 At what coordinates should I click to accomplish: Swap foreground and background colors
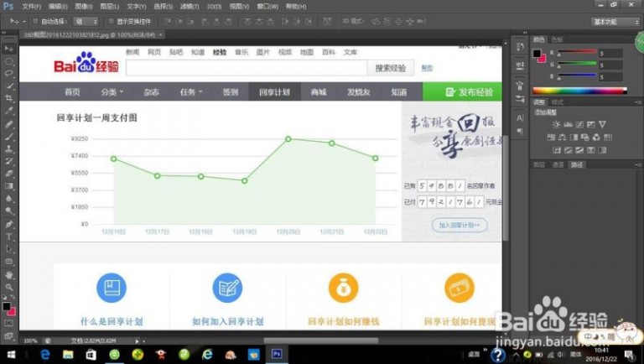pos(13,297)
